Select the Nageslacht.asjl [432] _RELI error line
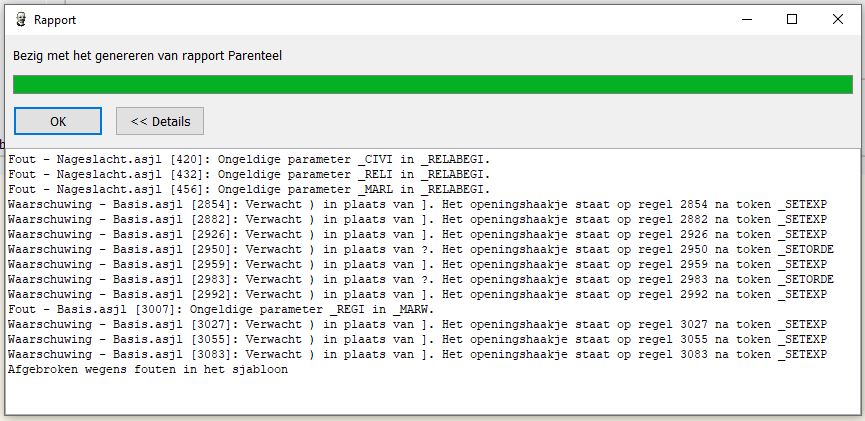Image resolution: width=865 pixels, height=421 pixels. click(x=249, y=174)
